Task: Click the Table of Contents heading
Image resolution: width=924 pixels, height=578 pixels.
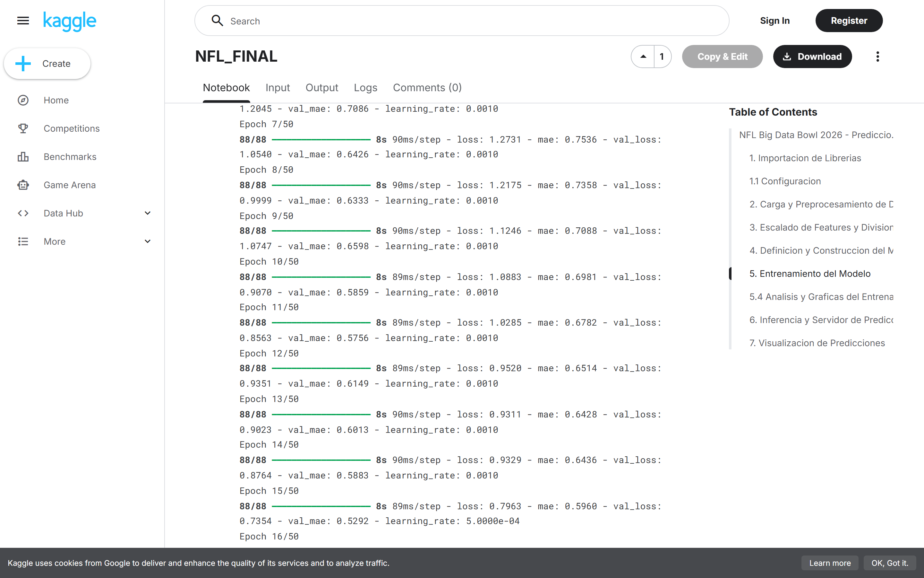Action: pos(773,112)
